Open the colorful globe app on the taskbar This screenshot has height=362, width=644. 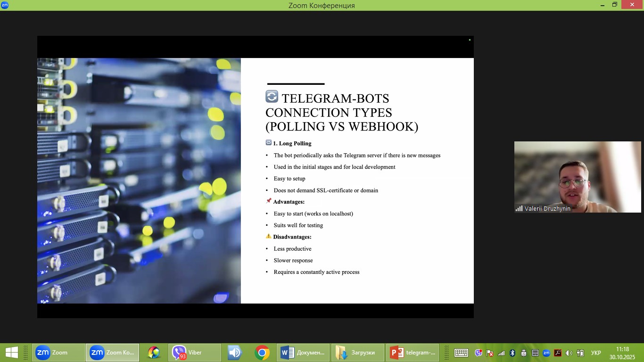point(154,353)
